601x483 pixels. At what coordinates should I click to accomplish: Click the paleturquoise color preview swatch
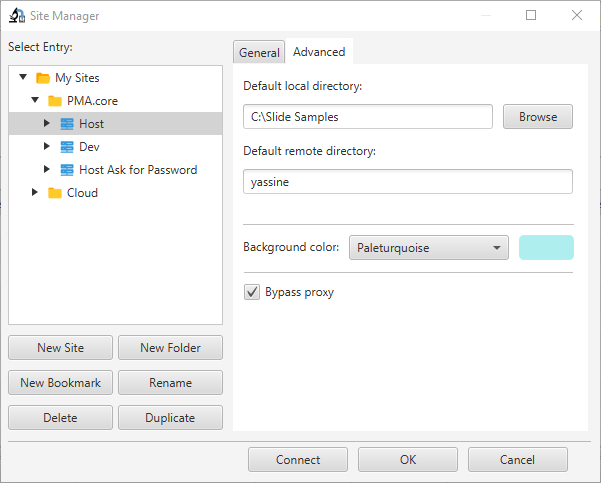pos(546,248)
